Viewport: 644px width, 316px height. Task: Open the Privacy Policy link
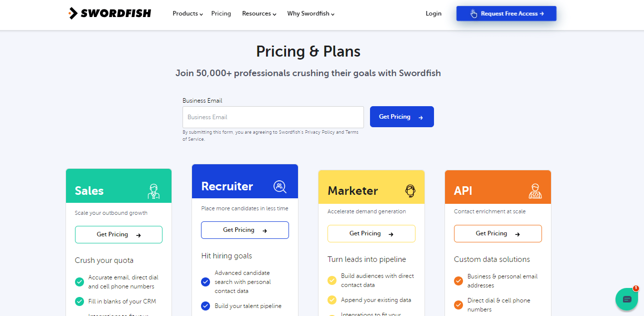point(320,132)
